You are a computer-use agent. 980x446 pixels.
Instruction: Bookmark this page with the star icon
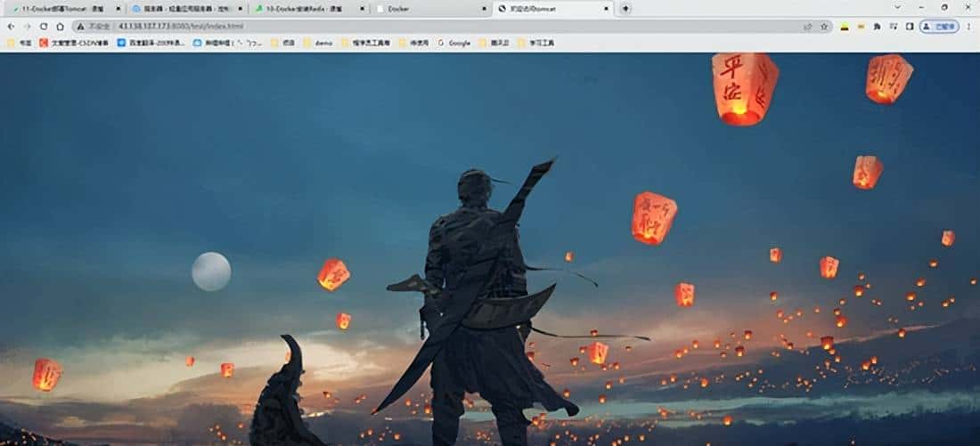[824, 26]
